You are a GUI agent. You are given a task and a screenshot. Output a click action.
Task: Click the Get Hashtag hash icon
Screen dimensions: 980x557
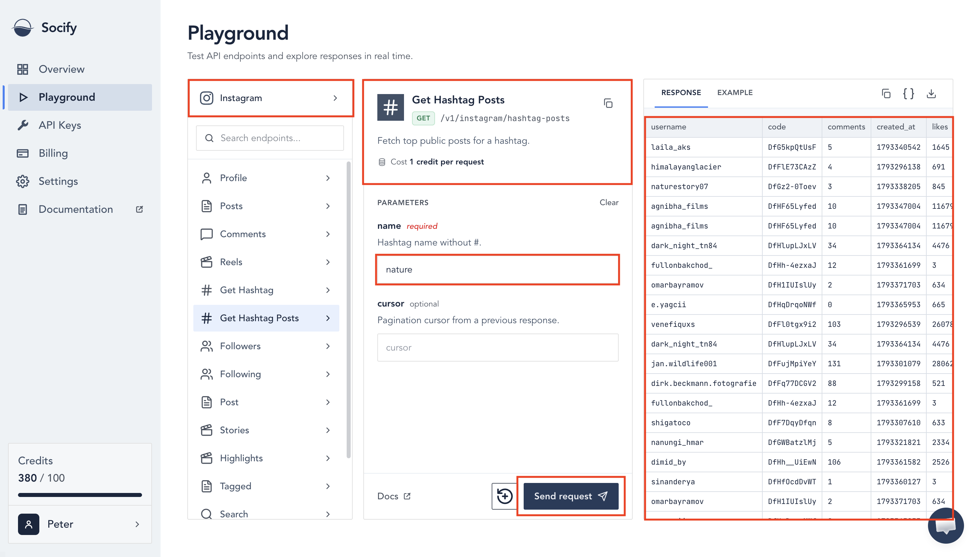(x=206, y=290)
